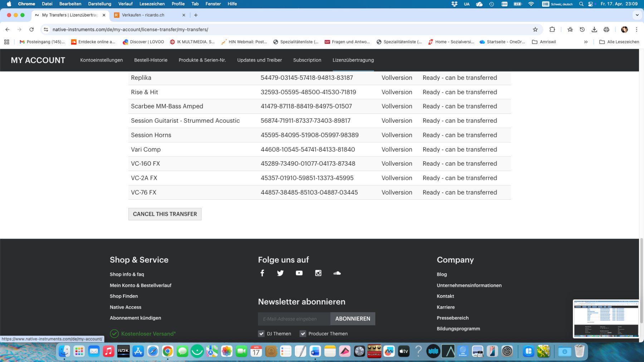Open the SoundCloud cloud icon in the footer

[x=337, y=273]
